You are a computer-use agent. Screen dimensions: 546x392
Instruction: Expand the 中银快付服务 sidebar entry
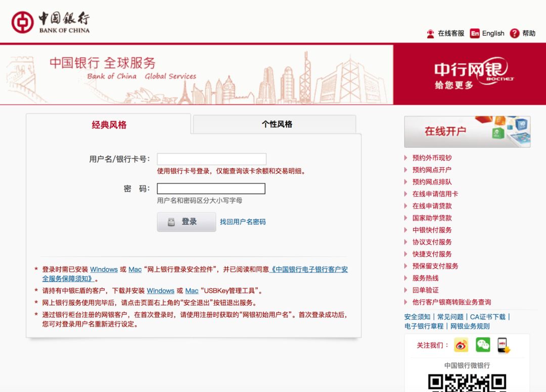point(433,230)
